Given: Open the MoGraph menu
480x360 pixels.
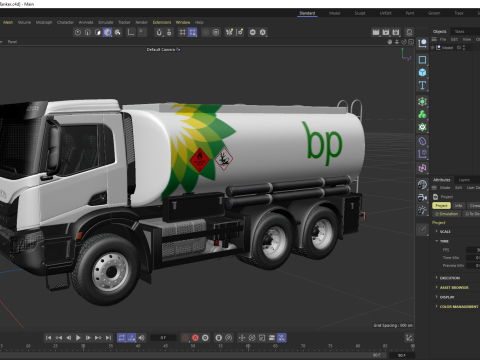Looking at the screenshot, I should pos(44,22).
